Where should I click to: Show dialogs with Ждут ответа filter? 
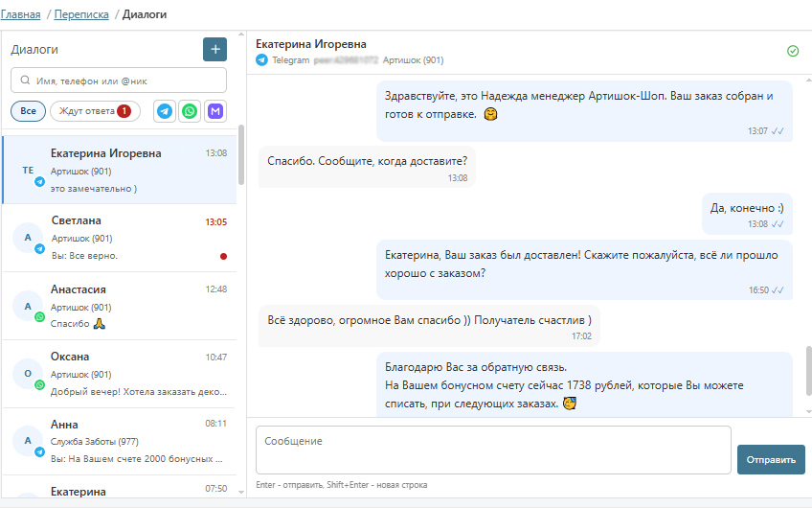95,111
